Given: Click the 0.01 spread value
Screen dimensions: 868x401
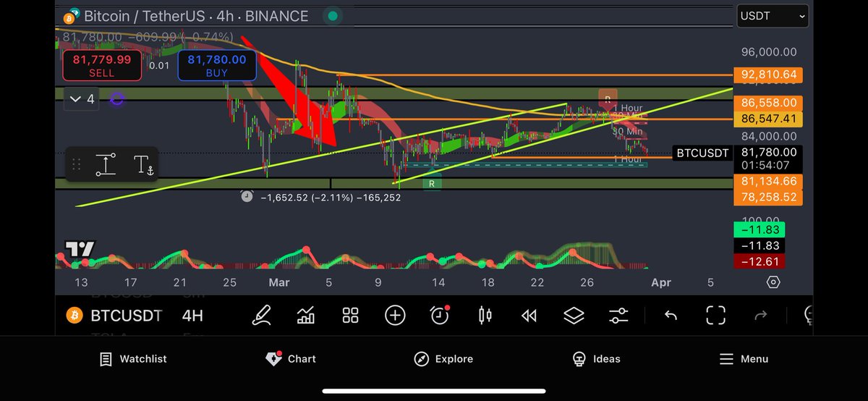Looking at the screenshot, I should pos(159,66).
